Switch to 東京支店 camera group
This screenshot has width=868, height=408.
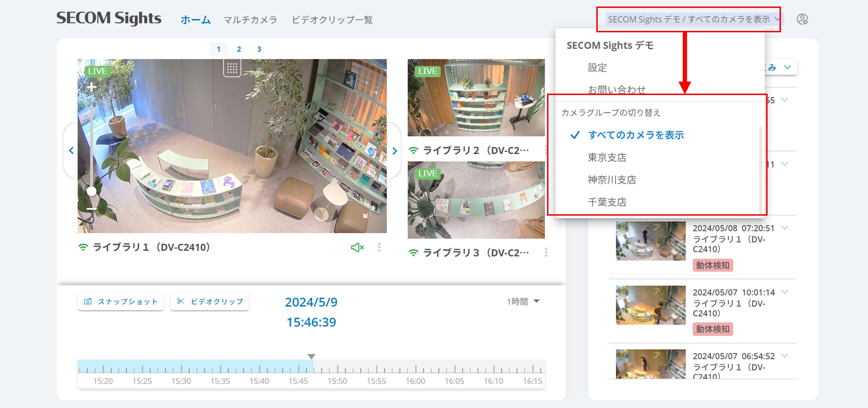click(607, 157)
